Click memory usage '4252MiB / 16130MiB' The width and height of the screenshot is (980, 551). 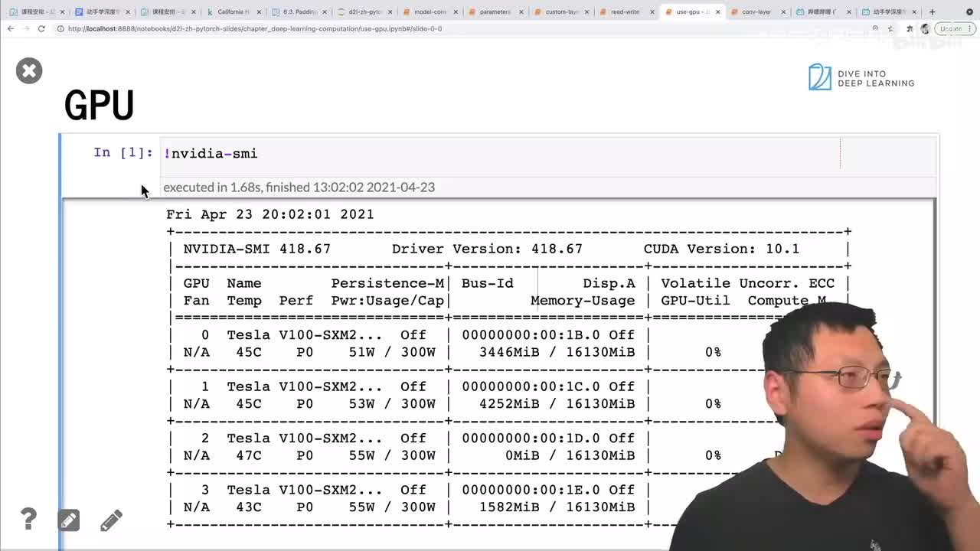557,403
